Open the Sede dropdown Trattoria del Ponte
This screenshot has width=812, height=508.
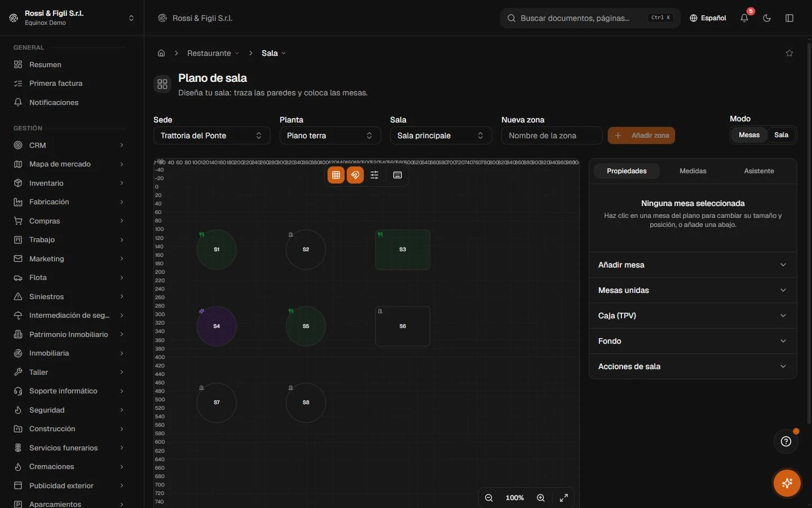click(x=212, y=135)
